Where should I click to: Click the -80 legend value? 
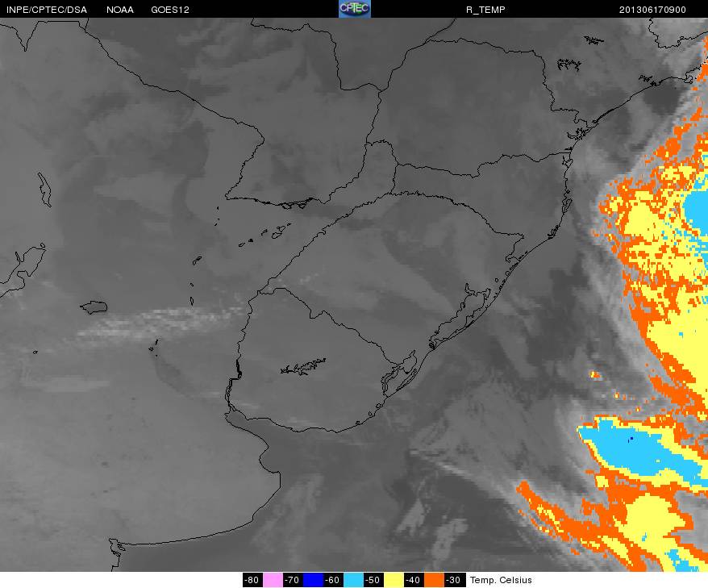pos(252,580)
